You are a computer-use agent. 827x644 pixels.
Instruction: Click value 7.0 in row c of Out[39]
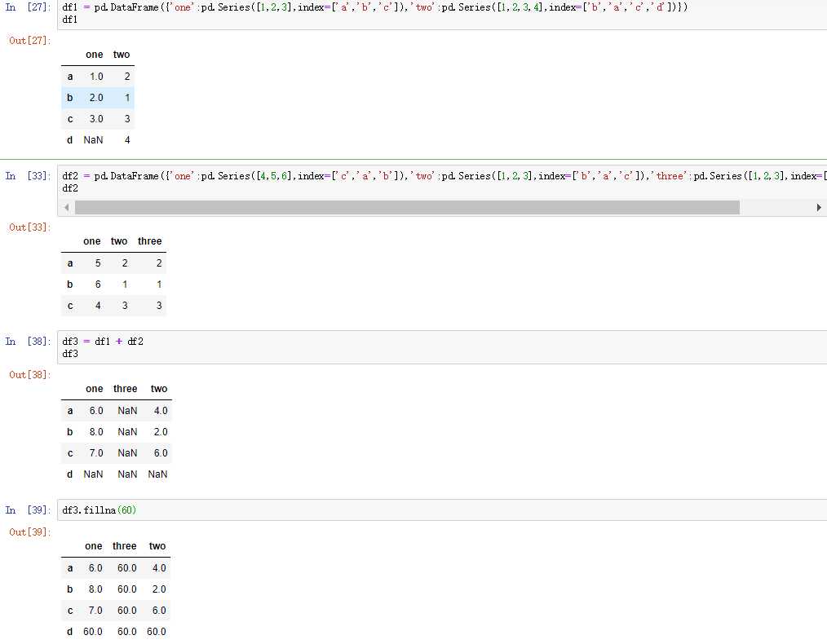(x=95, y=611)
